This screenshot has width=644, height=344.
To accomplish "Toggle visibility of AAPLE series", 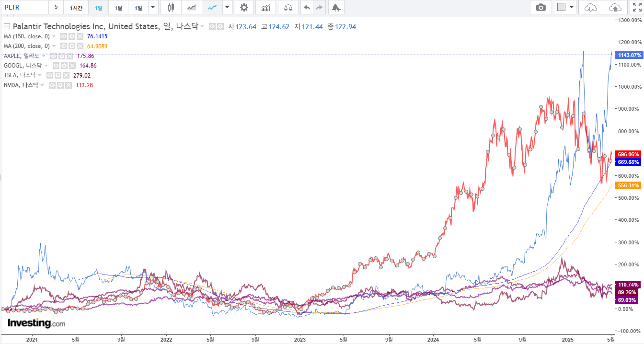I will (x=53, y=56).
